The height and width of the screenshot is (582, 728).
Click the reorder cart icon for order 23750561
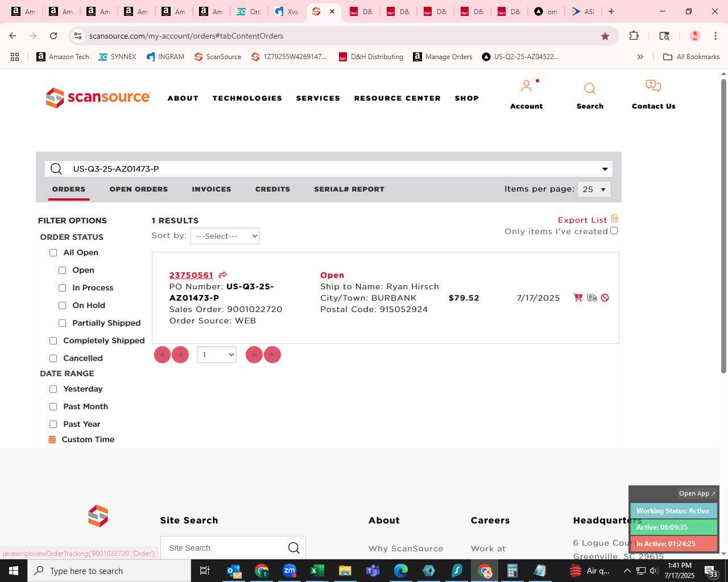click(578, 298)
